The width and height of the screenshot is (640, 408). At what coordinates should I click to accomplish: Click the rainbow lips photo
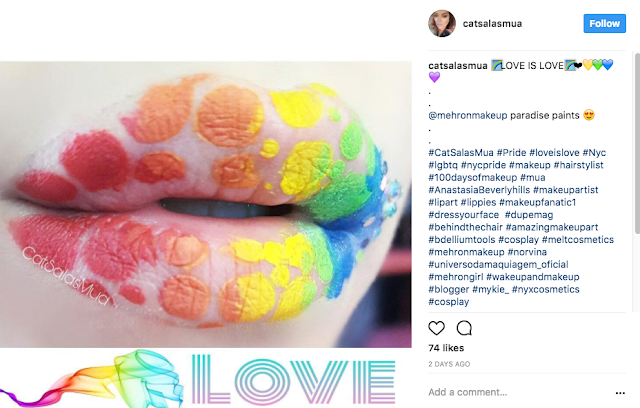pyautogui.click(x=206, y=204)
